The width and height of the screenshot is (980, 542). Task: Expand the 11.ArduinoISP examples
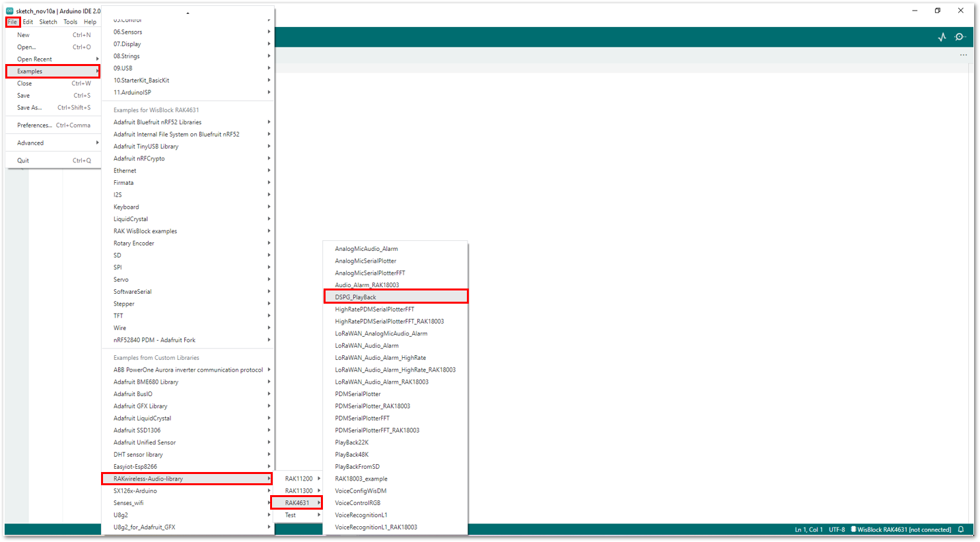pos(188,92)
